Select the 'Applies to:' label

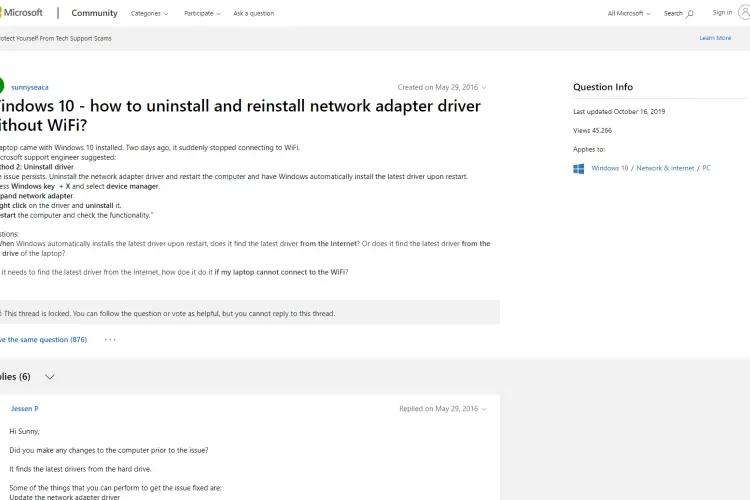589,149
